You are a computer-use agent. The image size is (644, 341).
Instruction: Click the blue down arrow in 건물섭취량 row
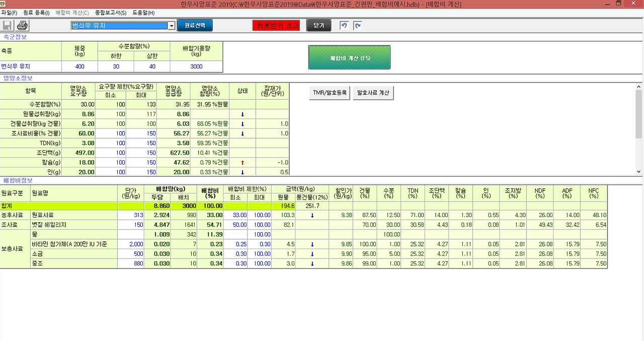point(242,123)
